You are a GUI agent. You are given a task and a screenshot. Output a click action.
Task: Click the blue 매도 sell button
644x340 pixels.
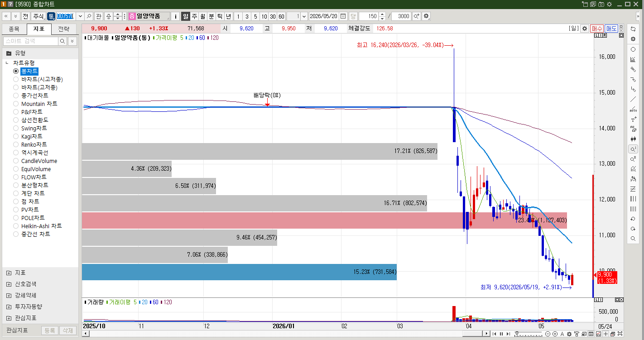point(611,29)
